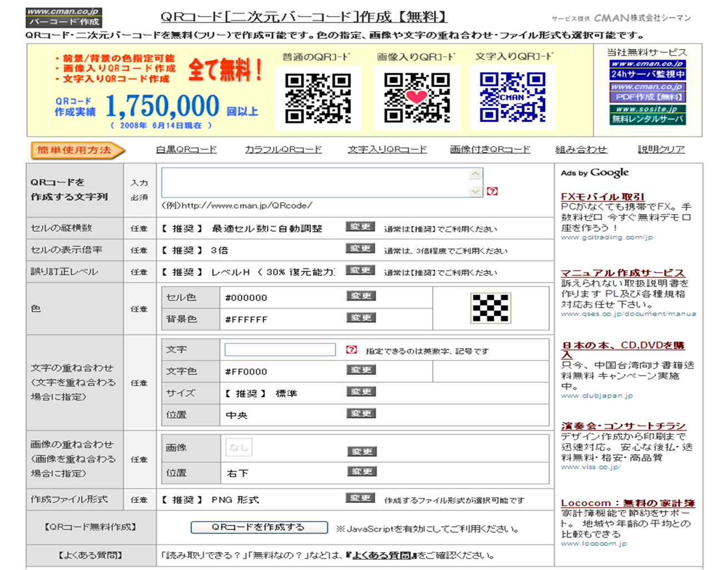Click the red help icon beside the 文字 field
This screenshot has width=728, height=570.
click(x=351, y=350)
